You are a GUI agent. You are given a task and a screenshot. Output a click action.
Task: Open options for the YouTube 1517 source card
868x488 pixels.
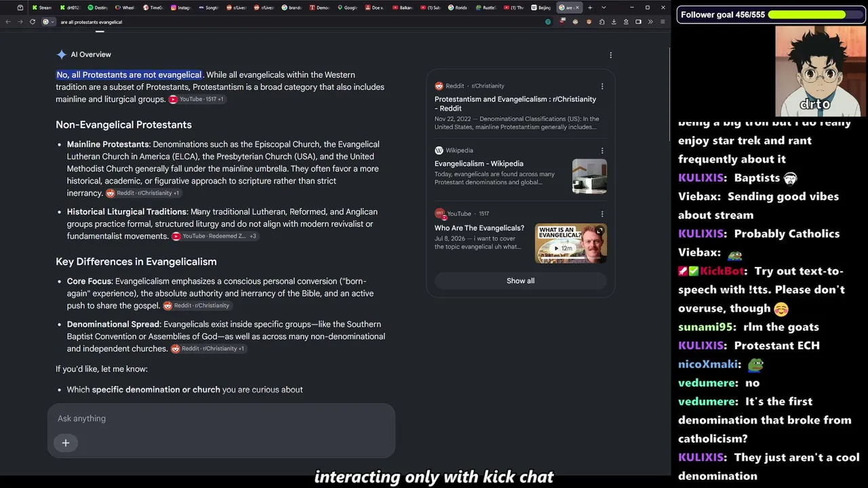(x=601, y=213)
